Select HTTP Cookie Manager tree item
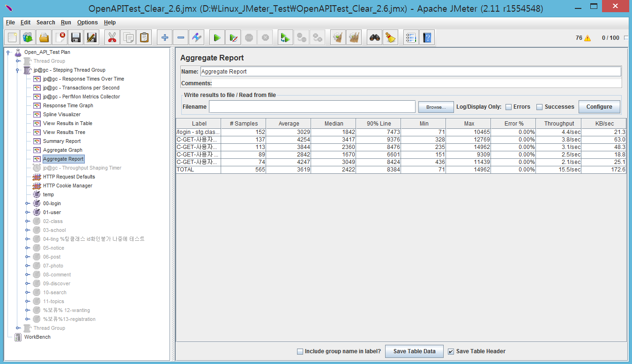This screenshot has width=632, height=364. coord(67,186)
